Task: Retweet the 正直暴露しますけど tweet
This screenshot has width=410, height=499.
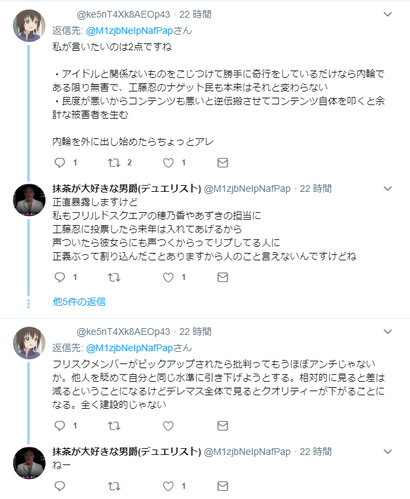Action: point(114,277)
